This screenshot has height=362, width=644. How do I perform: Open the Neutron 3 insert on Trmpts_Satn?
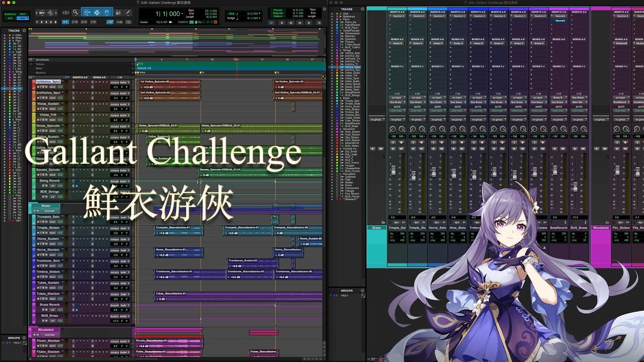point(397,16)
